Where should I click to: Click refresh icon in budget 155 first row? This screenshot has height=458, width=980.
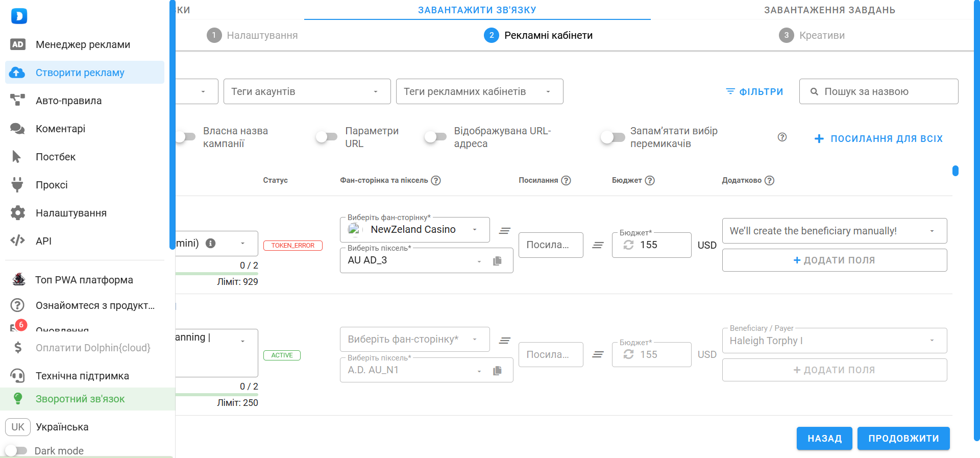tap(629, 245)
